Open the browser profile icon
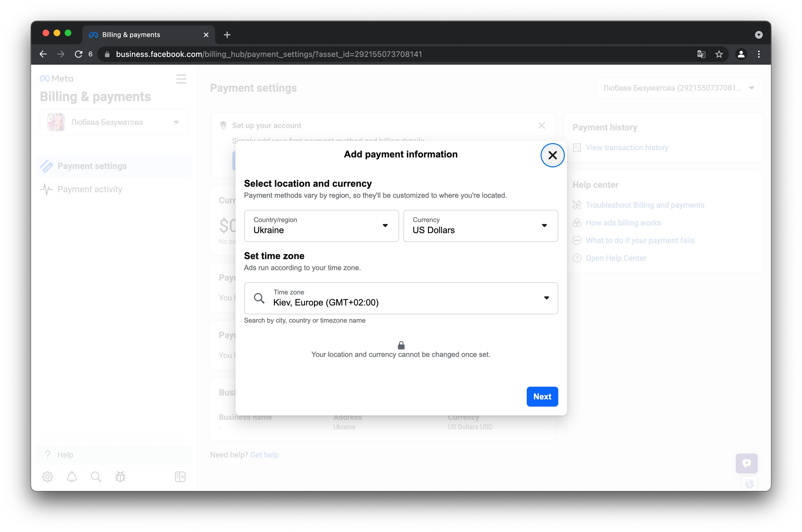 [741, 54]
